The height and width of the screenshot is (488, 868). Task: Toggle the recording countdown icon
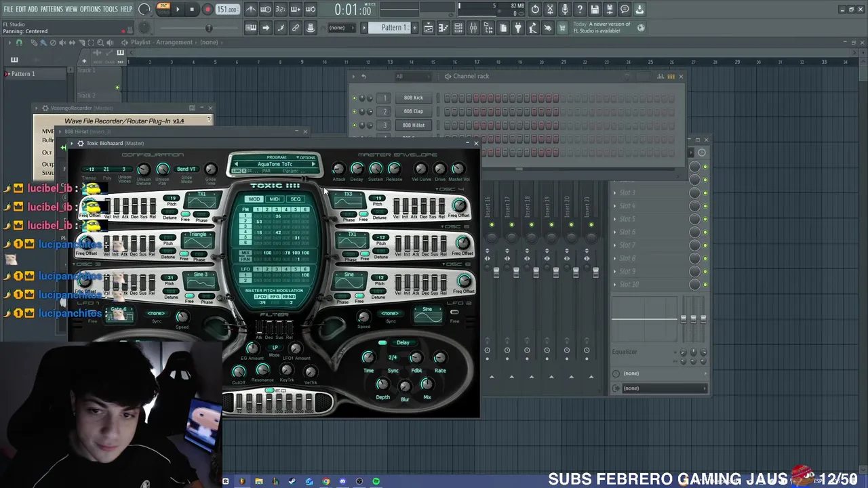280,9
